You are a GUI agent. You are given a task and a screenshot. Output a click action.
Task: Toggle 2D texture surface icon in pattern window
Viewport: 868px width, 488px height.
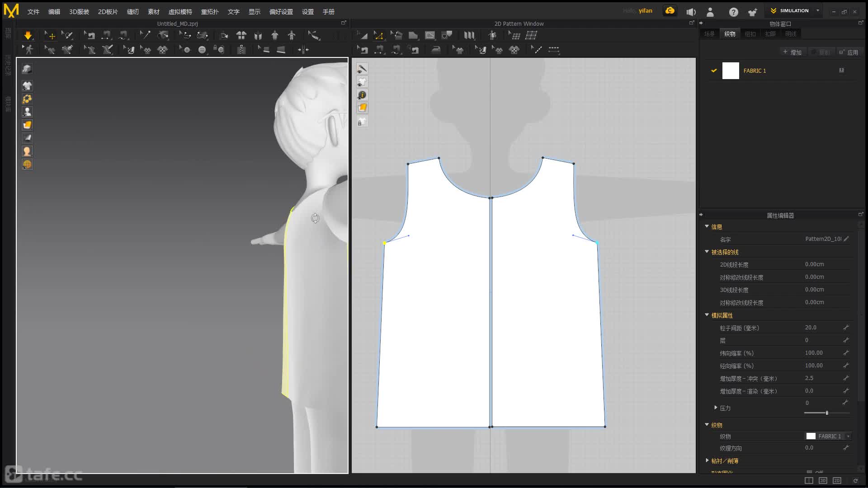tap(362, 108)
